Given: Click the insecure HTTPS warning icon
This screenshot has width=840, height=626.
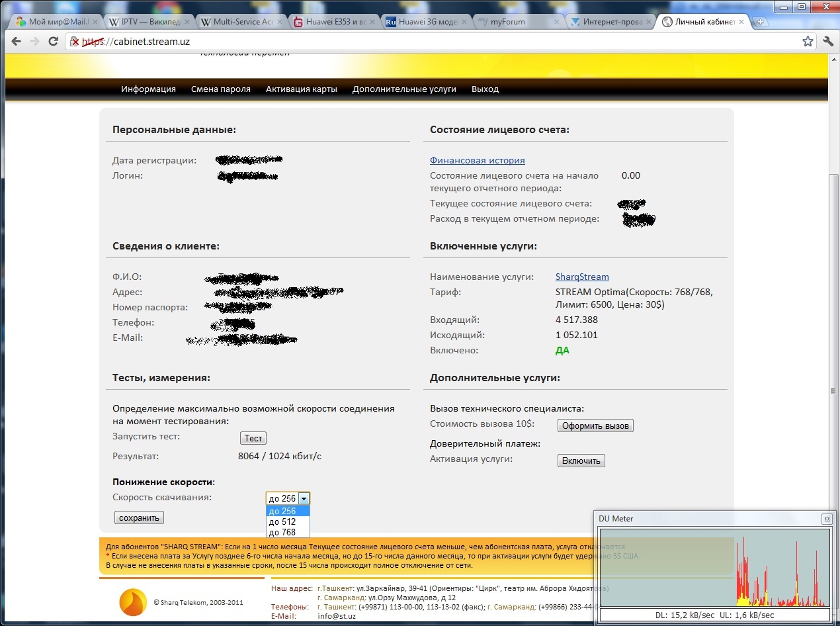Looking at the screenshot, I should (x=75, y=41).
